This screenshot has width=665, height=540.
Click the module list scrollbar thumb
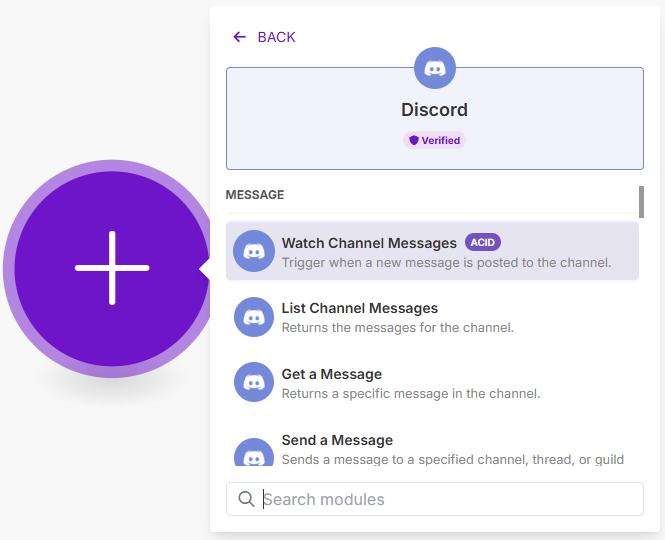point(641,201)
